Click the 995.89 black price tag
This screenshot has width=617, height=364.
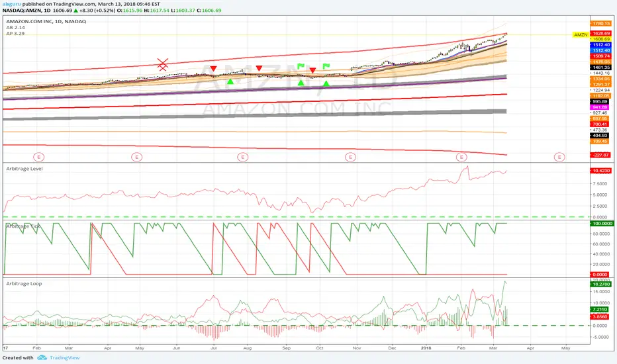[x=600, y=101]
